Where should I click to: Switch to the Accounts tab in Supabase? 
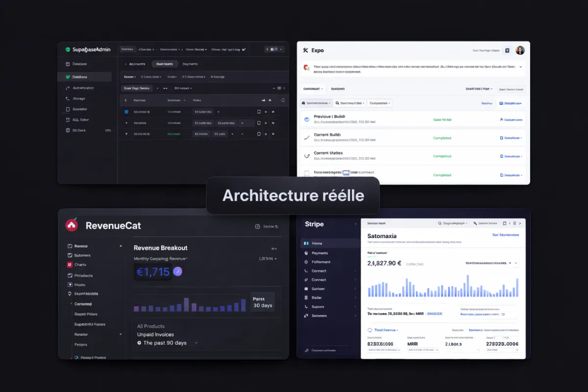pos(137,64)
